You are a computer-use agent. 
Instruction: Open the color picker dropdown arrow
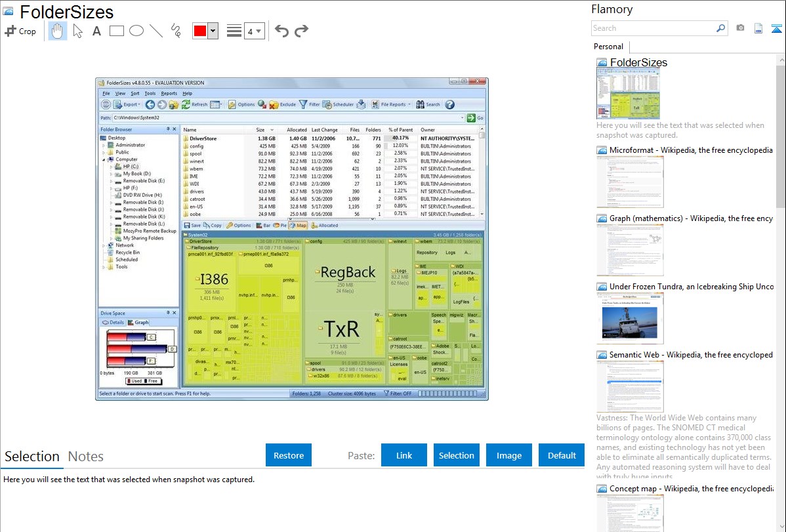click(x=213, y=31)
